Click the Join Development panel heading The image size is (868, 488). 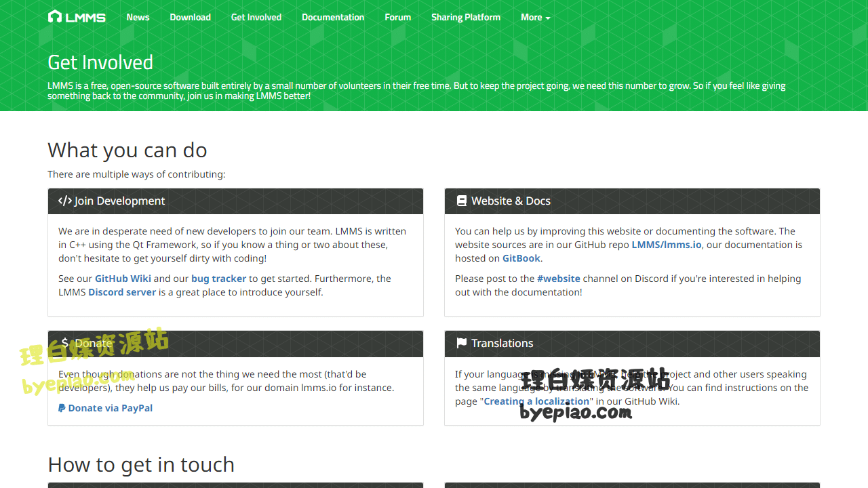[x=235, y=201]
